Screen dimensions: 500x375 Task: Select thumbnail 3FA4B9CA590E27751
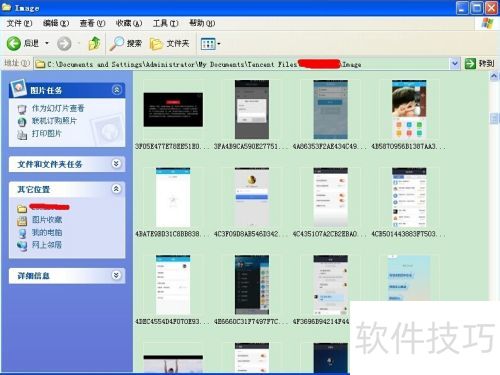tap(252, 109)
